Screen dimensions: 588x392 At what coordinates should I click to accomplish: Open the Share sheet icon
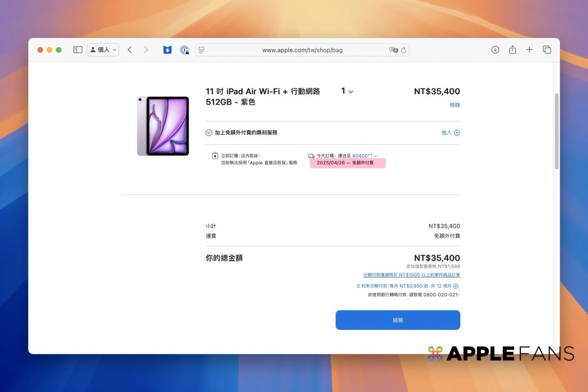pyautogui.click(x=512, y=50)
